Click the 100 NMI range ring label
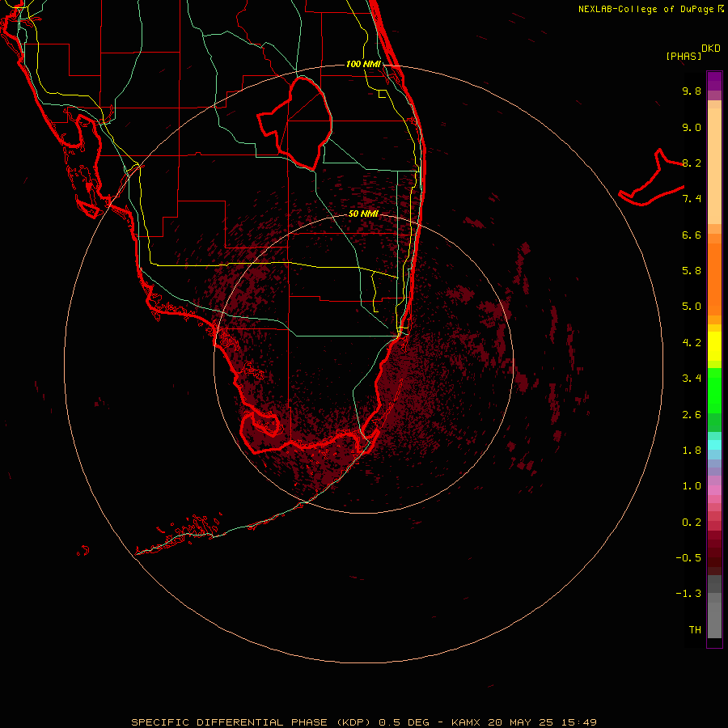The image size is (728, 728). [363, 64]
